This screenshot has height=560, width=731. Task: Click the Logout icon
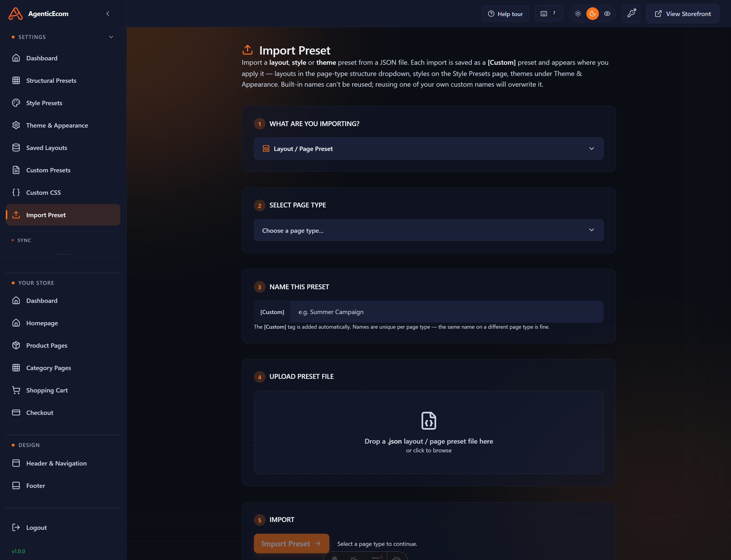coord(16,527)
